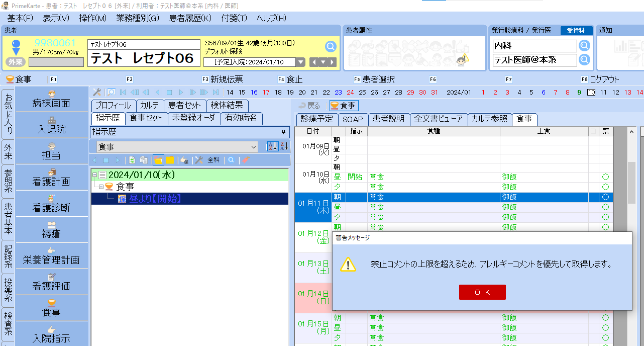The width and height of the screenshot is (644, 346).
Task: Open the 基本(F) menu
Action: [x=20, y=18]
